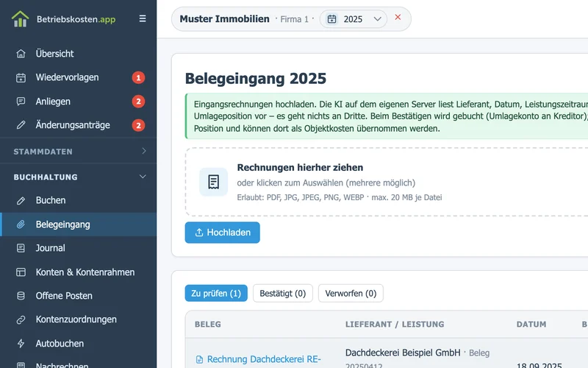Select the Belegeingang sidebar entry
Viewport: 588px width, 368px height.
click(79, 224)
